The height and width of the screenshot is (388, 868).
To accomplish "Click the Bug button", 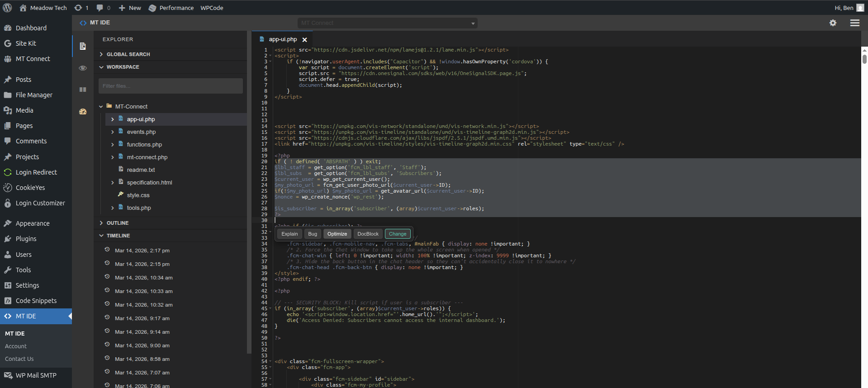I will coord(313,234).
